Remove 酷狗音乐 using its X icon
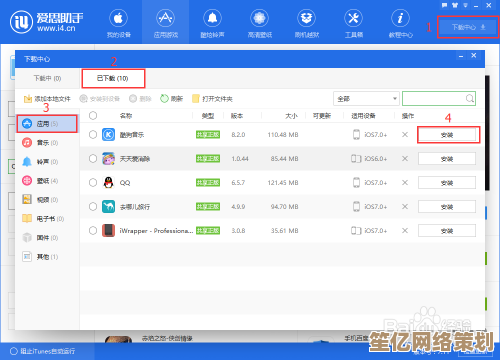 pos(405,135)
